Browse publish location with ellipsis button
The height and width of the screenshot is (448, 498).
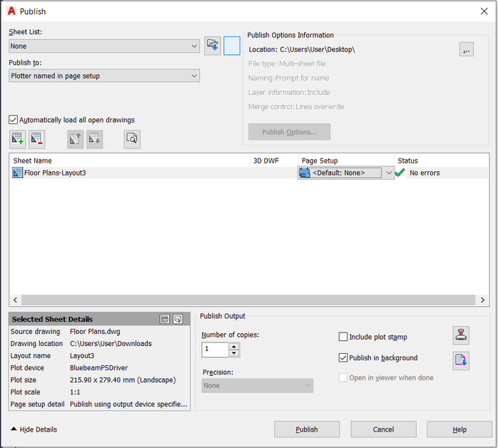tap(466, 49)
